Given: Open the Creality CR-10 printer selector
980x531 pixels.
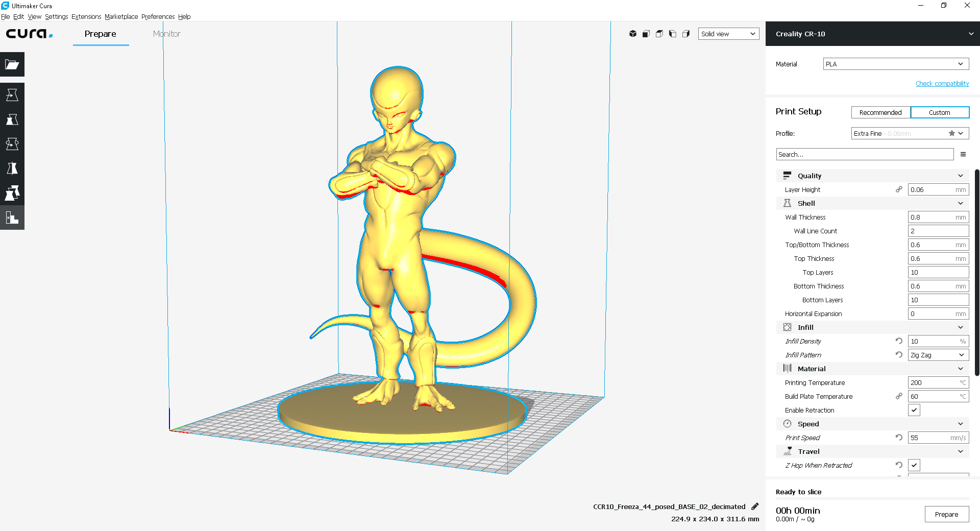Looking at the screenshot, I should point(873,34).
